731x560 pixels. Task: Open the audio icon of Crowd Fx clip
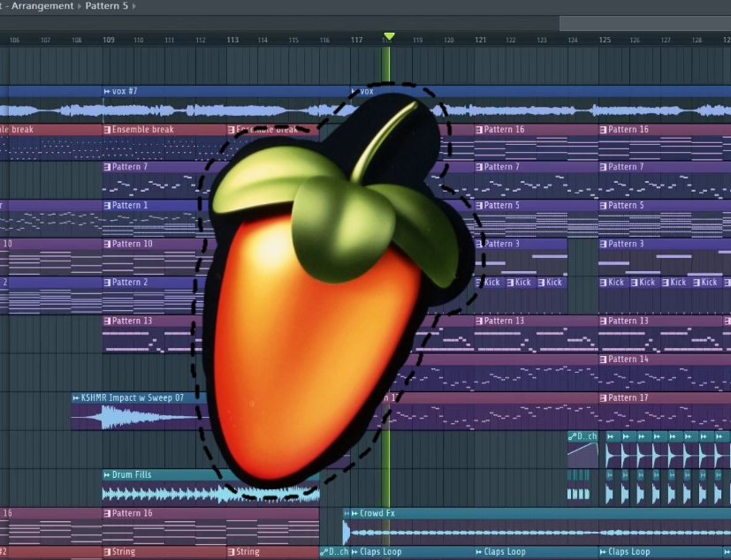[x=354, y=513]
